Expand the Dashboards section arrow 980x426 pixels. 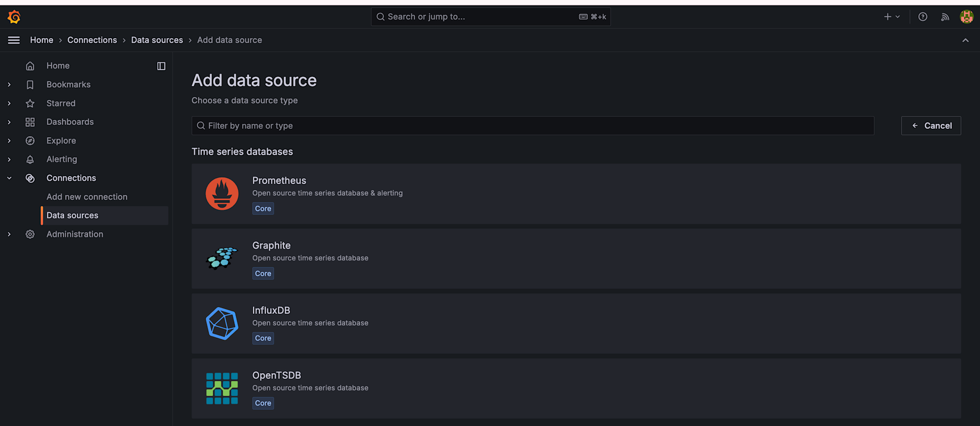pos(9,122)
